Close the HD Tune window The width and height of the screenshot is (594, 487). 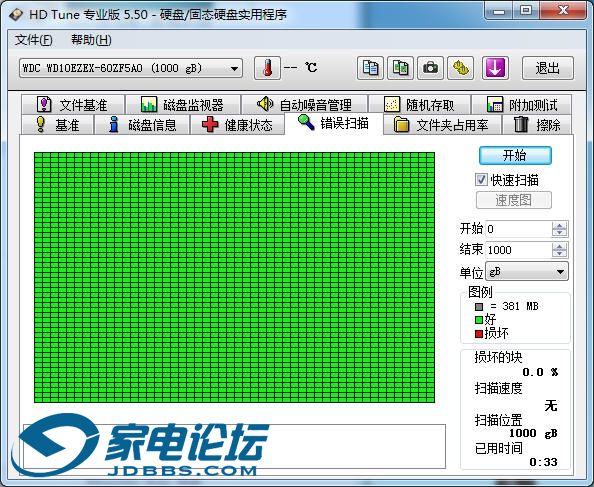point(563,11)
